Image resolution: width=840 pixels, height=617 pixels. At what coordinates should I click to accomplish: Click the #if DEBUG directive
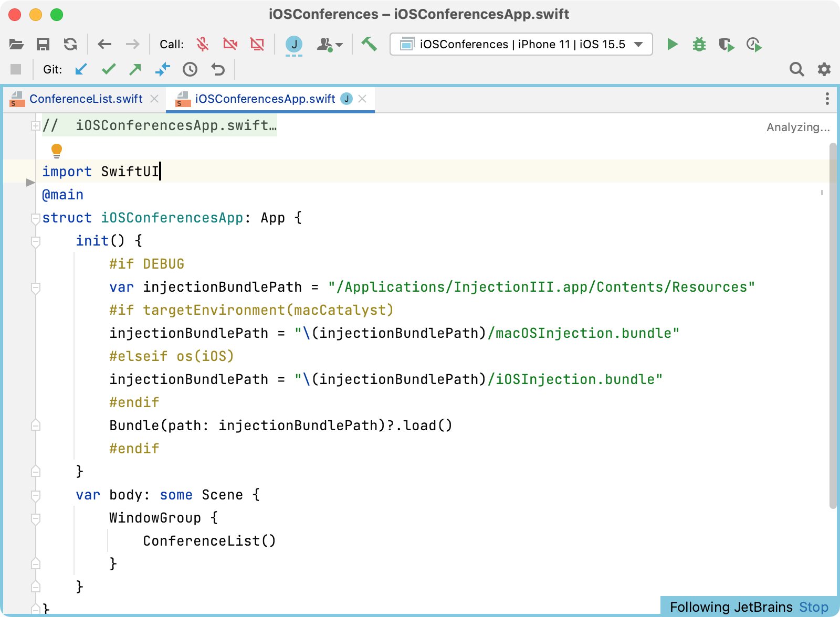147,264
